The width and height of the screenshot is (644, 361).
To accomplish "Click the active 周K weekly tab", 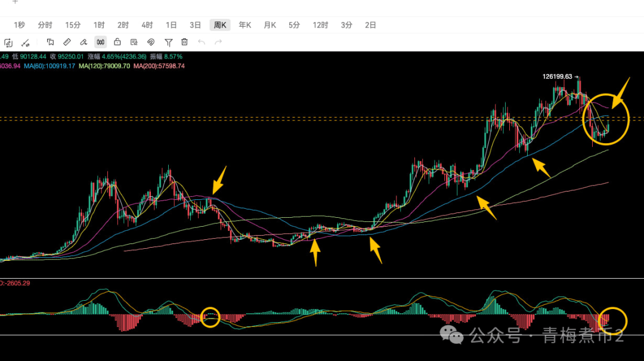I will [x=219, y=25].
